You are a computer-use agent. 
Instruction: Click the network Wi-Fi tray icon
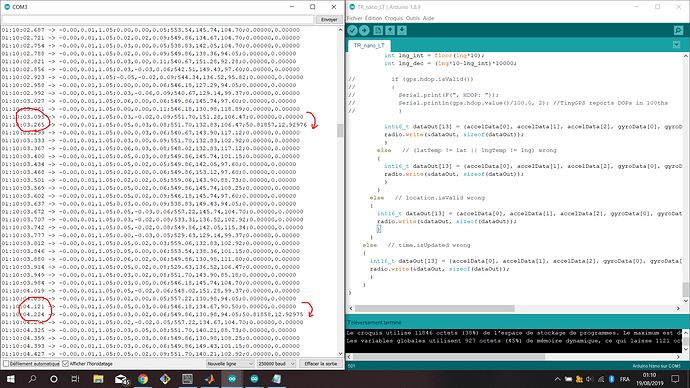coord(601,379)
